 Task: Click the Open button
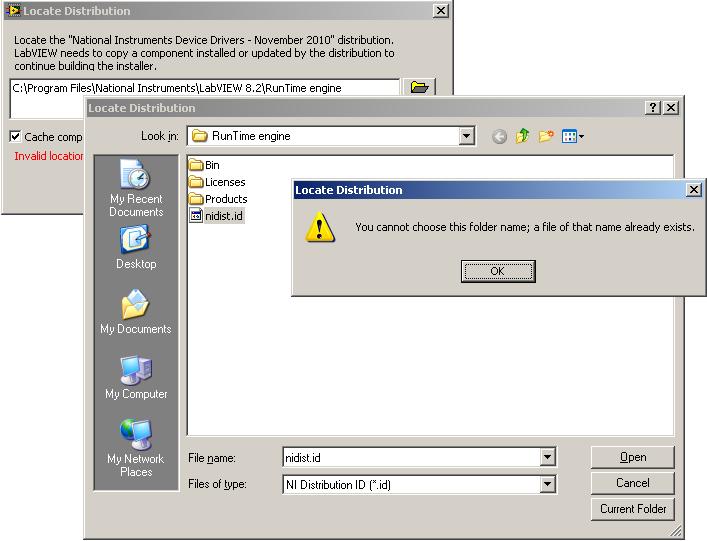click(x=633, y=457)
